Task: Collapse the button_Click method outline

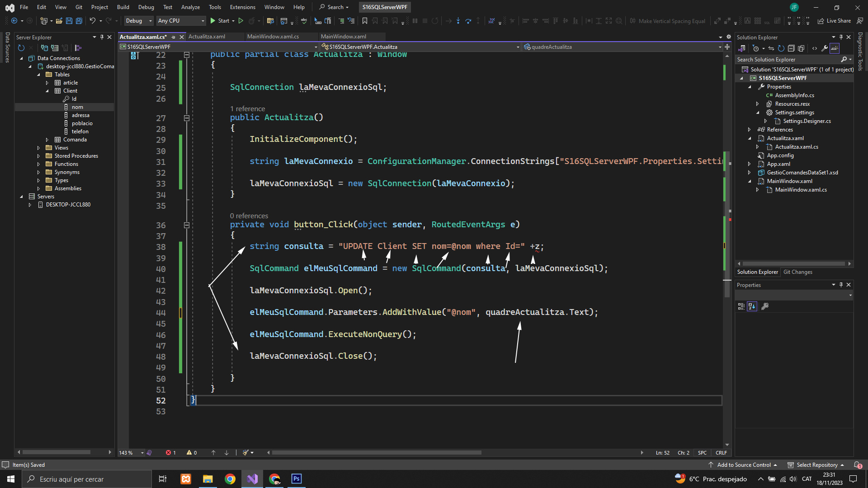Action: pyautogui.click(x=186, y=225)
